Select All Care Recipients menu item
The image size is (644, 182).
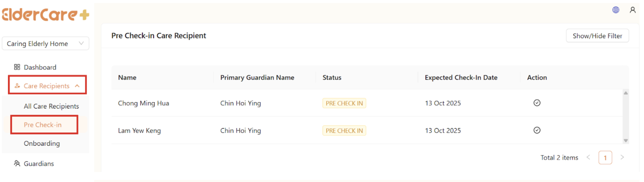(x=51, y=106)
